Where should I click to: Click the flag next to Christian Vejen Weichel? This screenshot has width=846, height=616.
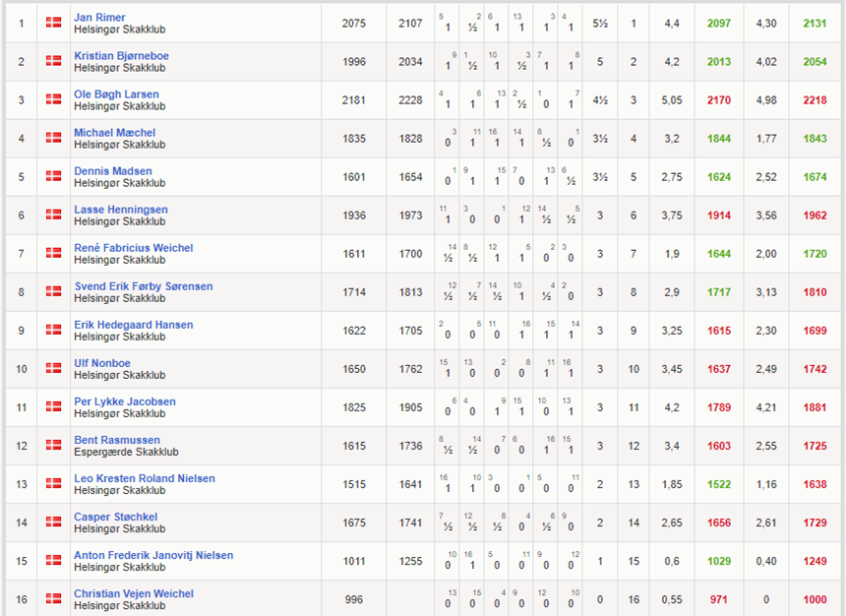click(x=53, y=598)
